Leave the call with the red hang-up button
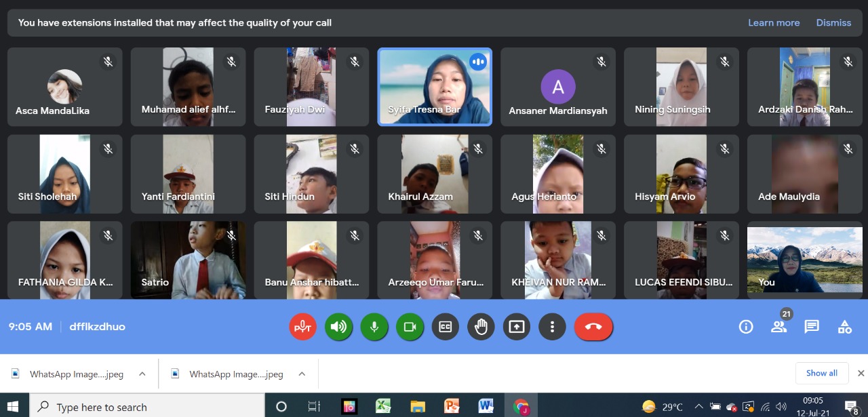The height and width of the screenshot is (417, 868). coord(593,327)
